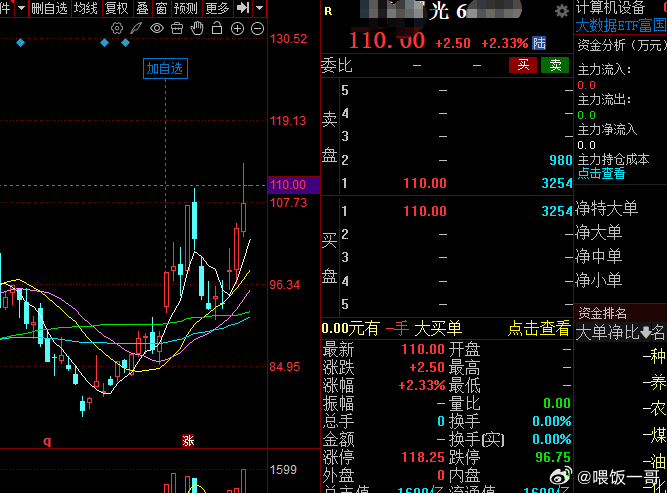Open the 预测 forecast menu

[x=186, y=8]
